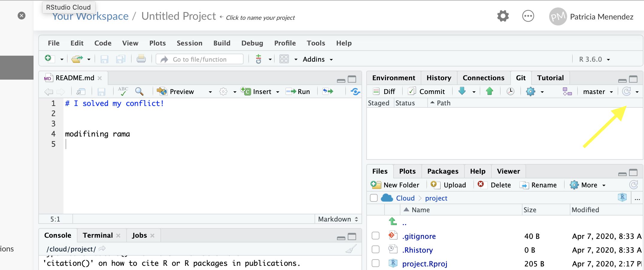Open the master branch dropdown

coord(598,92)
